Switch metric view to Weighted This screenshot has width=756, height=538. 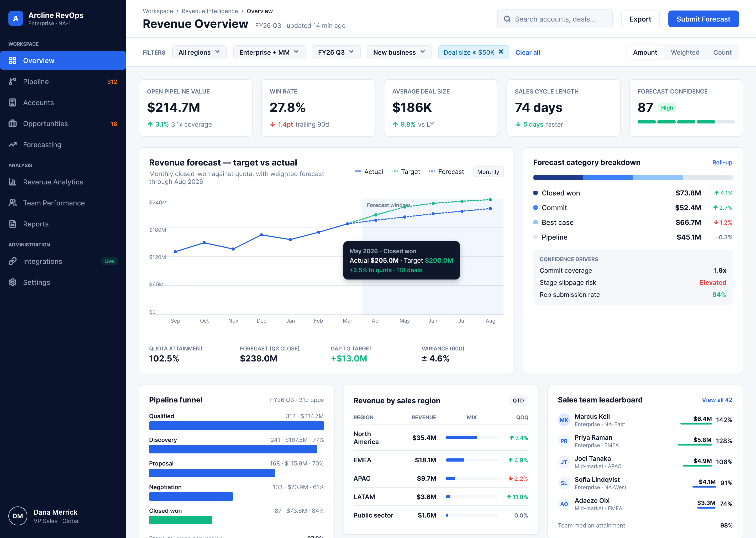coord(685,52)
